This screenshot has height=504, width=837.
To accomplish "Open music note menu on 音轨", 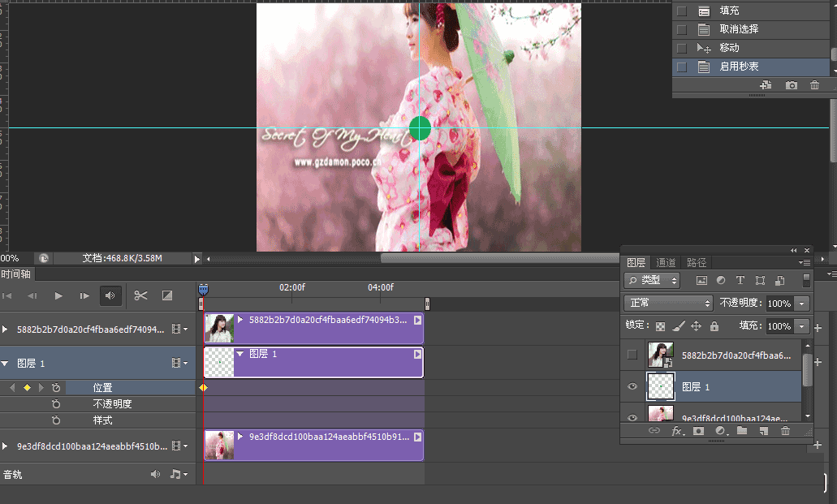I will pyautogui.click(x=179, y=474).
